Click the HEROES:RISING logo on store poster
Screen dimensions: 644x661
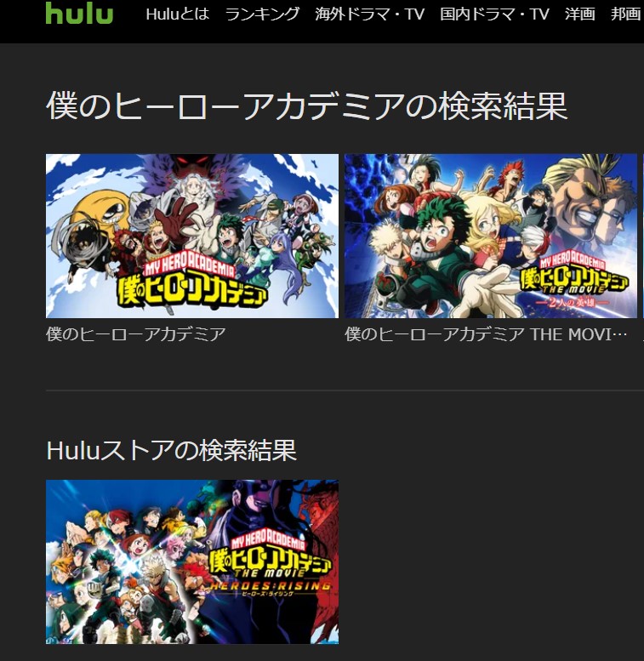pos(271,586)
